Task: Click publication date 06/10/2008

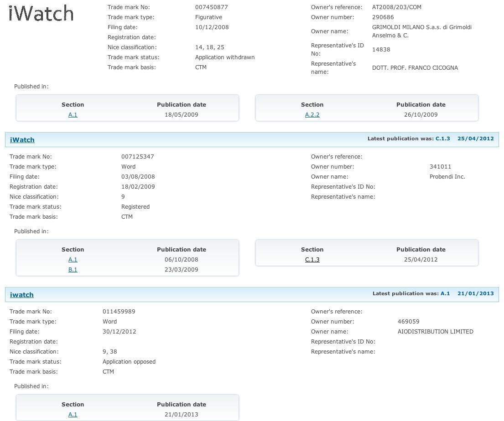Action: [181, 259]
